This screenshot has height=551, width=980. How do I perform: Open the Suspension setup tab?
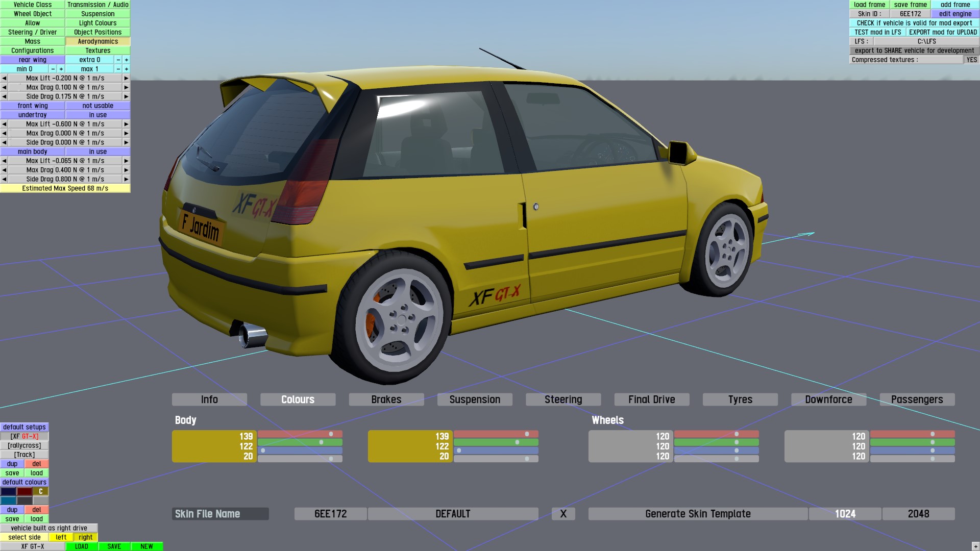click(475, 399)
